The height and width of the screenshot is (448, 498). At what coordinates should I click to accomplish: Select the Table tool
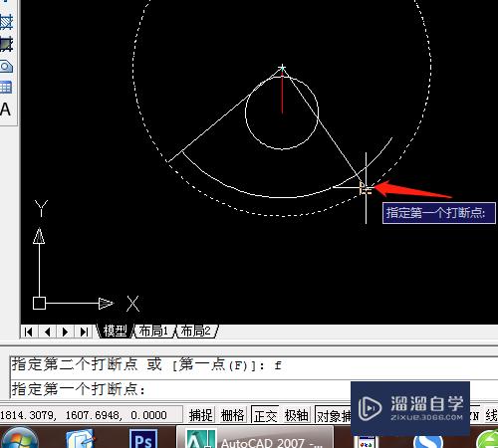click(x=6, y=88)
